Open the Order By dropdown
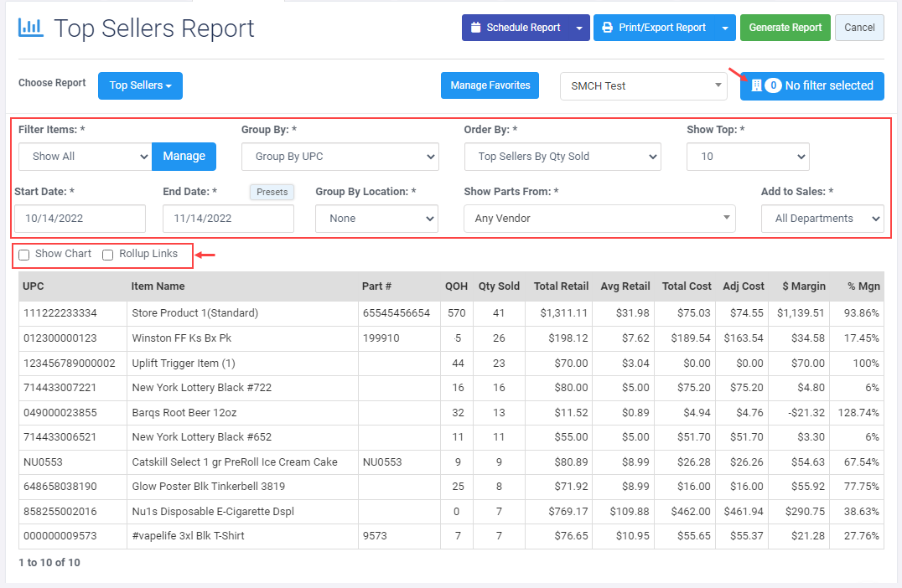Screen dimensions: 902x588 tap(562, 157)
